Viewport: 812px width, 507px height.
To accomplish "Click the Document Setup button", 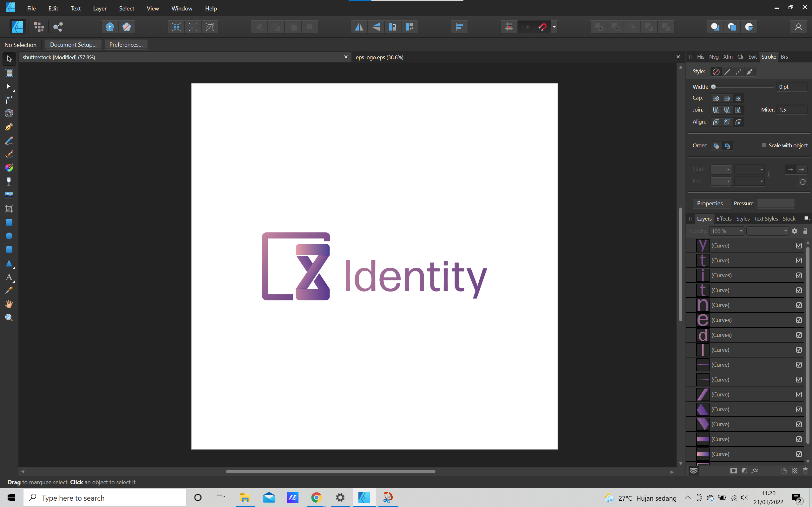I will pos(73,44).
